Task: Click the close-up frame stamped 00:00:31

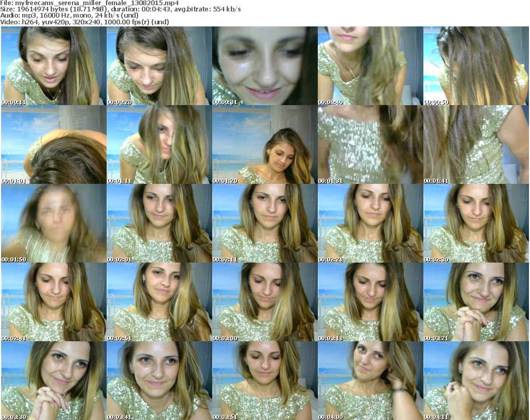Action: click(x=264, y=66)
